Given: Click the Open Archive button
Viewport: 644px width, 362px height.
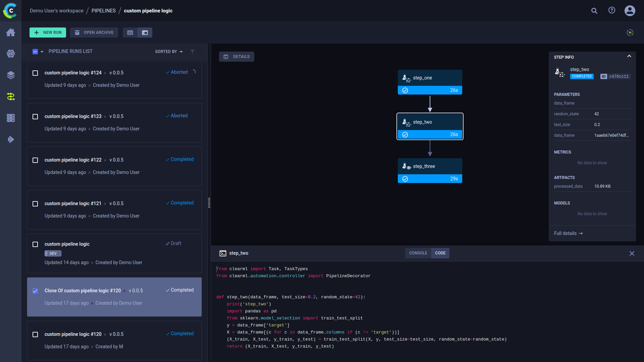Looking at the screenshot, I should click(x=94, y=33).
